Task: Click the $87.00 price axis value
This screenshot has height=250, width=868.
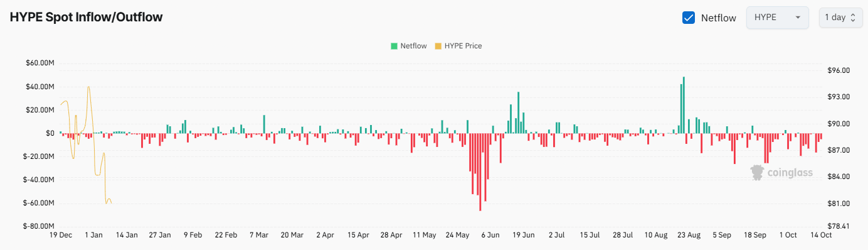Action: [839, 150]
